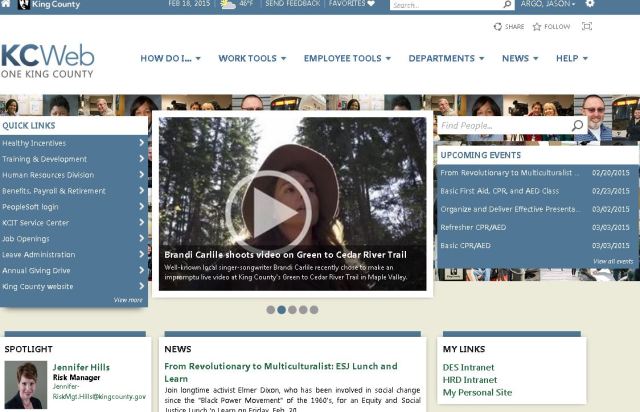640x412 pixels.
Task: Click the King County logo icon
Action: click(24, 4)
